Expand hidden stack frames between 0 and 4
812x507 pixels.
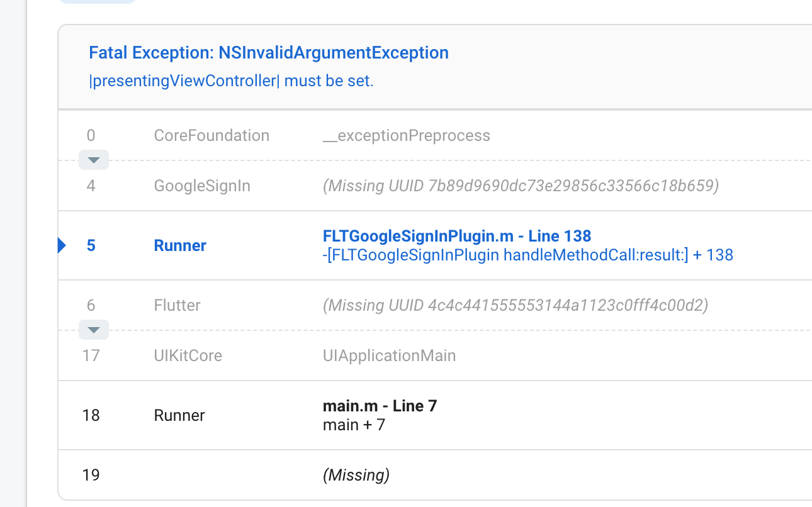93,160
